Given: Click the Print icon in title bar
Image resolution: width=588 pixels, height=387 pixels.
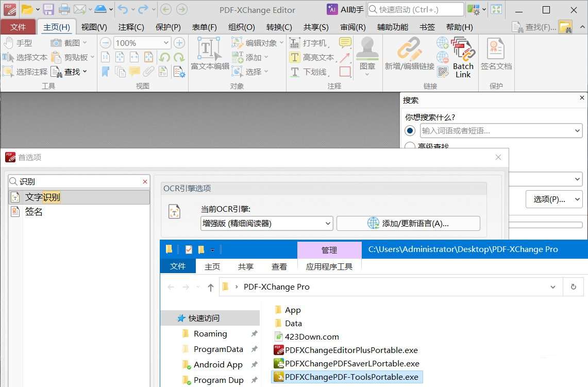Looking at the screenshot, I should click(x=64, y=9).
